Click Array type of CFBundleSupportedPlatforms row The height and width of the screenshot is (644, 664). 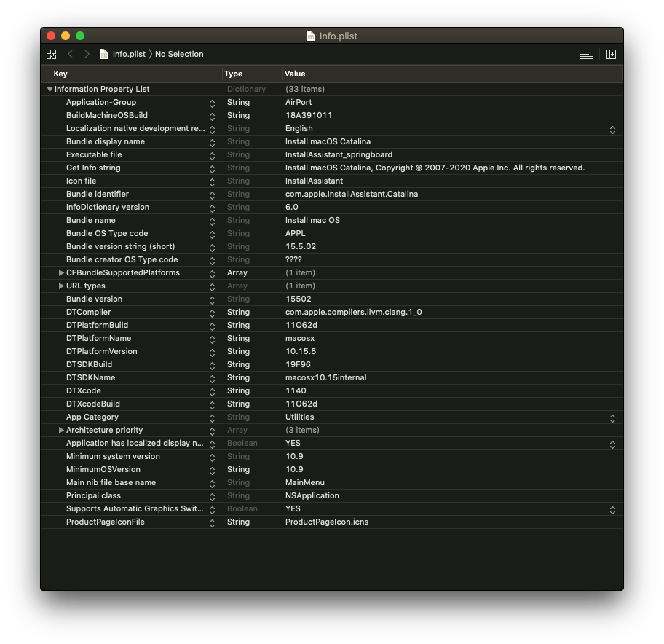(237, 273)
